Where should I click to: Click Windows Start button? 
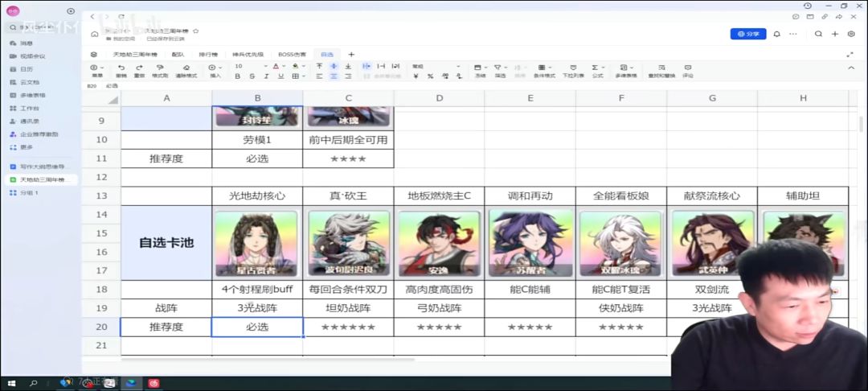coord(11,383)
